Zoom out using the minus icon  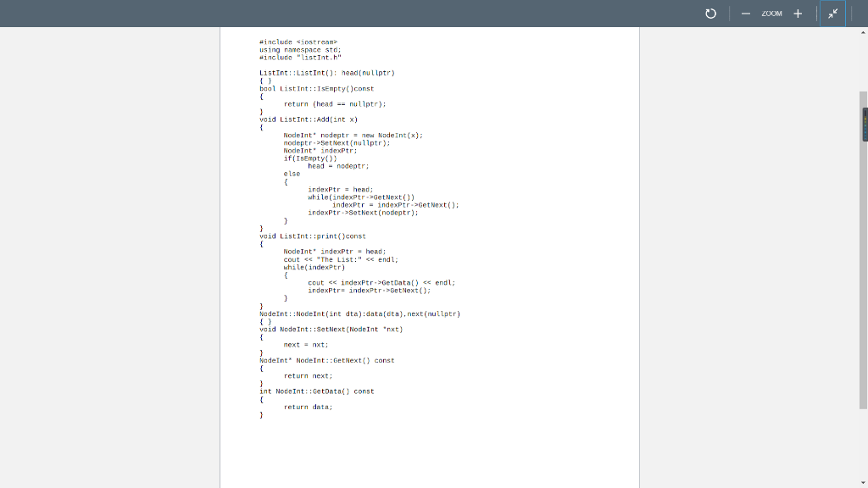tap(744, 14)
